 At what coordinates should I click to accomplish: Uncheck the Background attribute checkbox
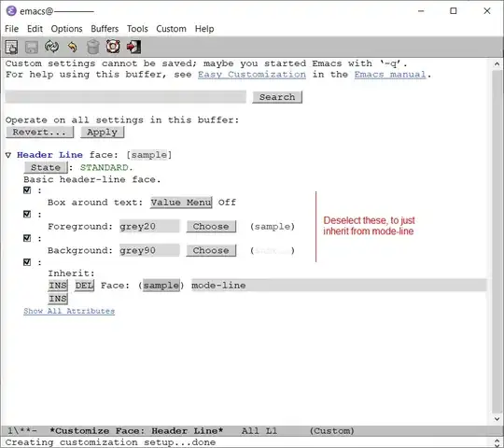(27, 238)
